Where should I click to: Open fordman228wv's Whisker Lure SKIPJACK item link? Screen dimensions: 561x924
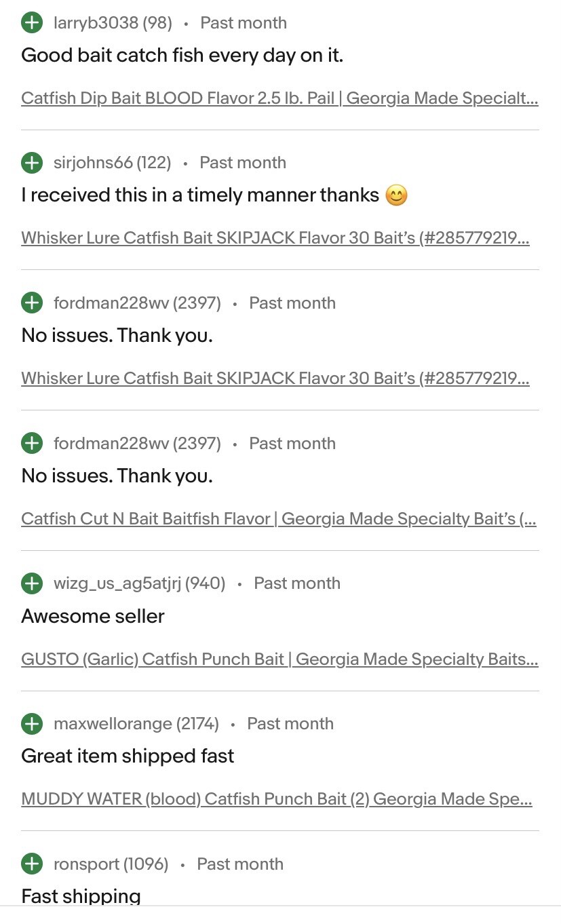275,379
